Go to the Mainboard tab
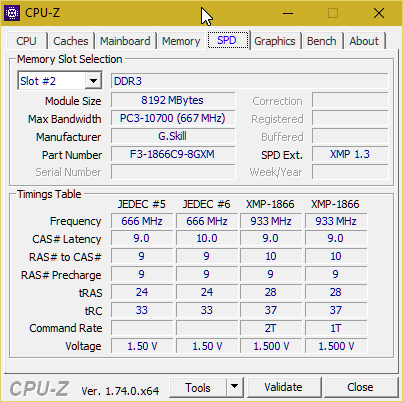This screenshot has height=402, width=403. coord(125,41)
